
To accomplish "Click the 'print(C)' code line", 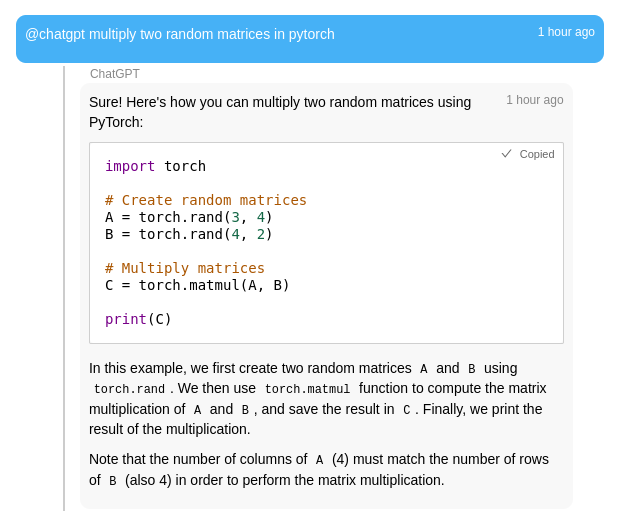I will click(x=138, y=319).
